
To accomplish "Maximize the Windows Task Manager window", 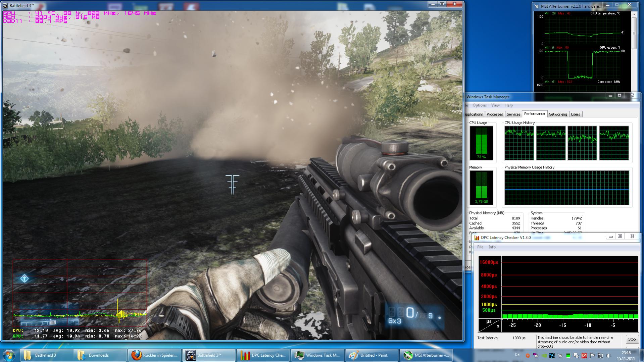I will point(620,96).
